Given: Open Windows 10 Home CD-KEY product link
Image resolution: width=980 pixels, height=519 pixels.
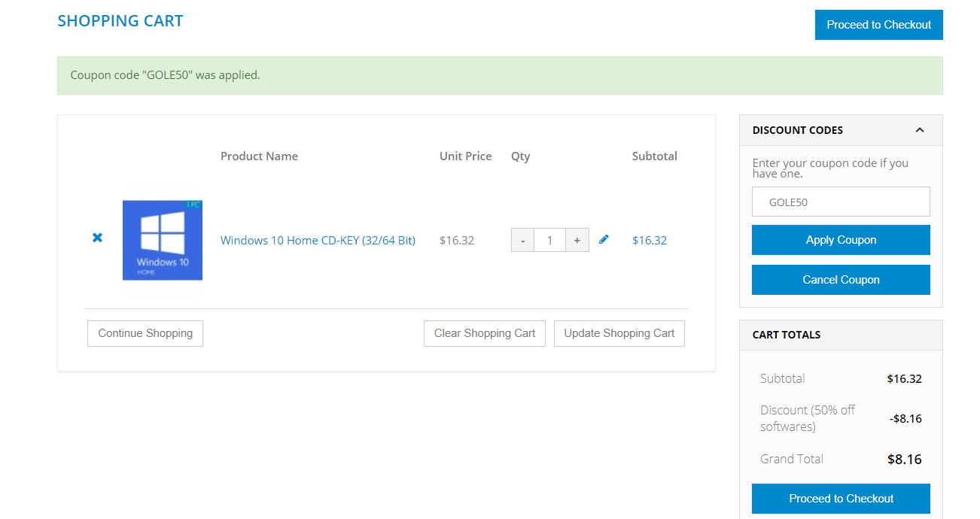Looking at the screenshot, I should coord(318,241).
